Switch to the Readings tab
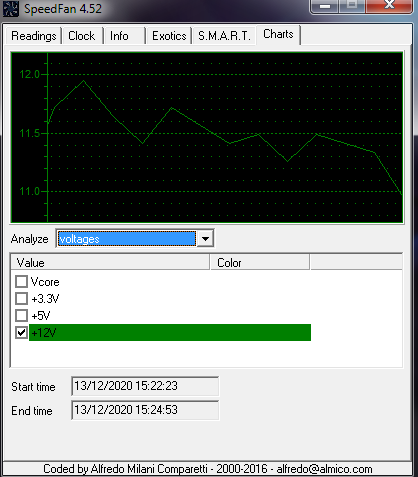 coord(34,36)
